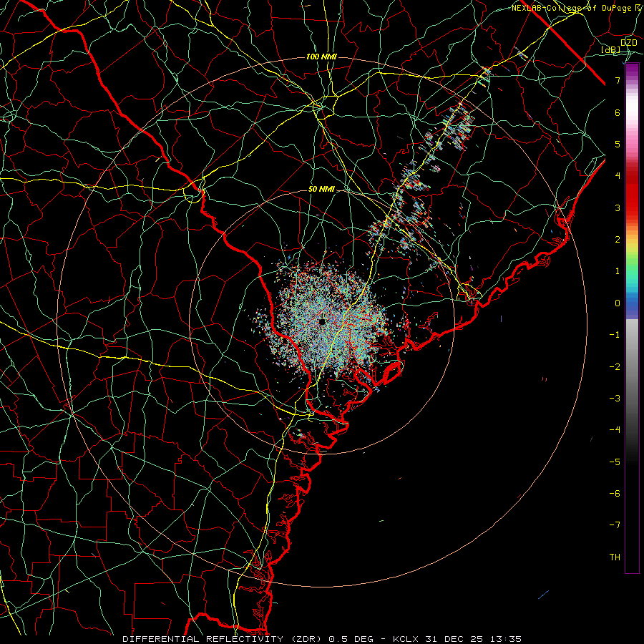Image resolution: width=644 pixels, height=644 pixels.
Task: Click the -7 value on the scale
Action: pyautogui.click(x=615, y=525)
